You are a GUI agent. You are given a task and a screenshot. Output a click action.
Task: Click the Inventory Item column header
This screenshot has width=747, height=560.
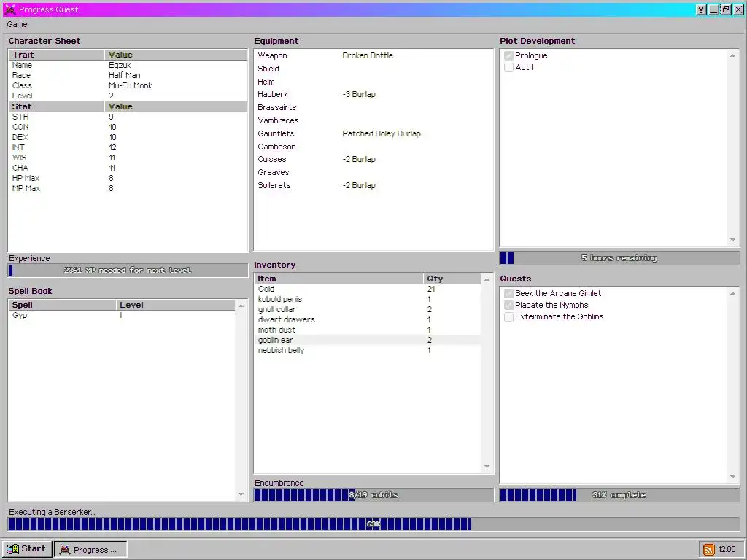pyautogui.click(x=338, y=279)
